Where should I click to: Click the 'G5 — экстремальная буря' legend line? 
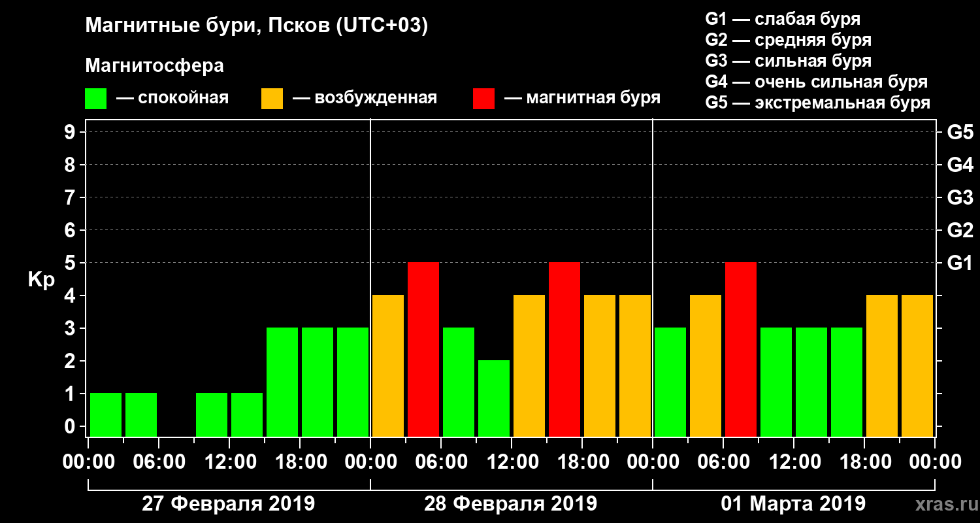pyautogui.click(x=818, y=103)
